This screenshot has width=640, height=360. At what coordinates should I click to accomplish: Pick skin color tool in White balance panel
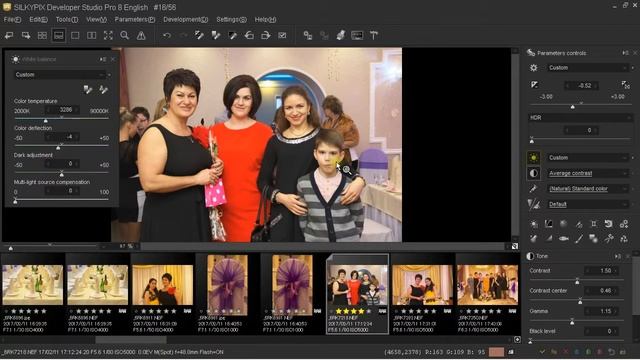coord(103,89)
